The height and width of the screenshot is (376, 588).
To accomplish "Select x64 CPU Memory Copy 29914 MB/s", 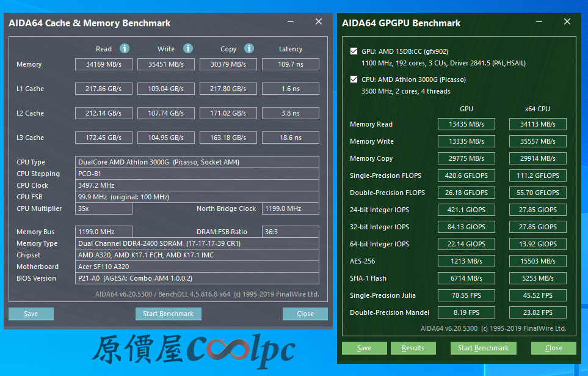I will click(x=538, y=158).
